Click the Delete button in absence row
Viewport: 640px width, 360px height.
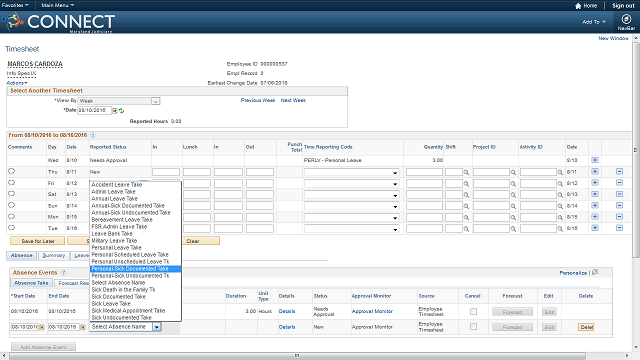tap(586, 327)
